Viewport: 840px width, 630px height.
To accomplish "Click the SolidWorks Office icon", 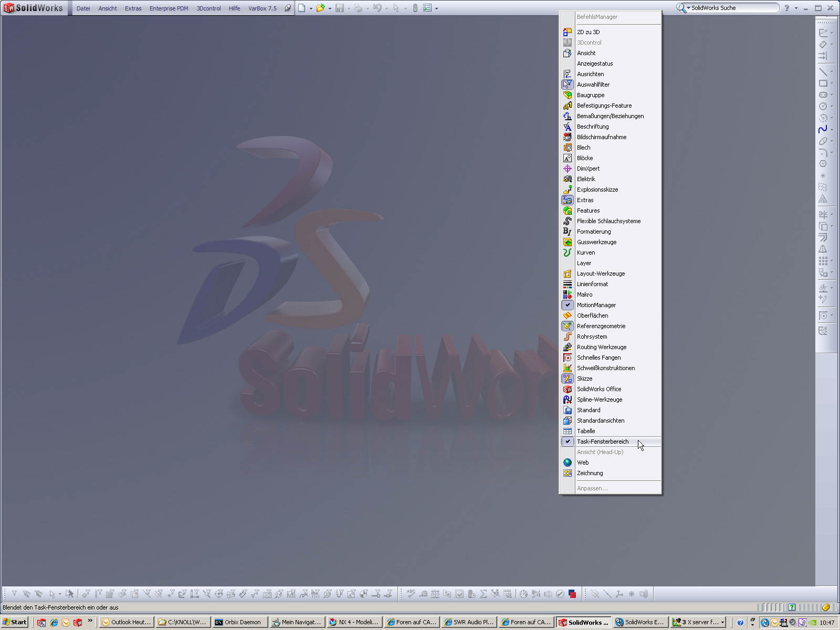I will pyautogui.click(x=568, y=389).
